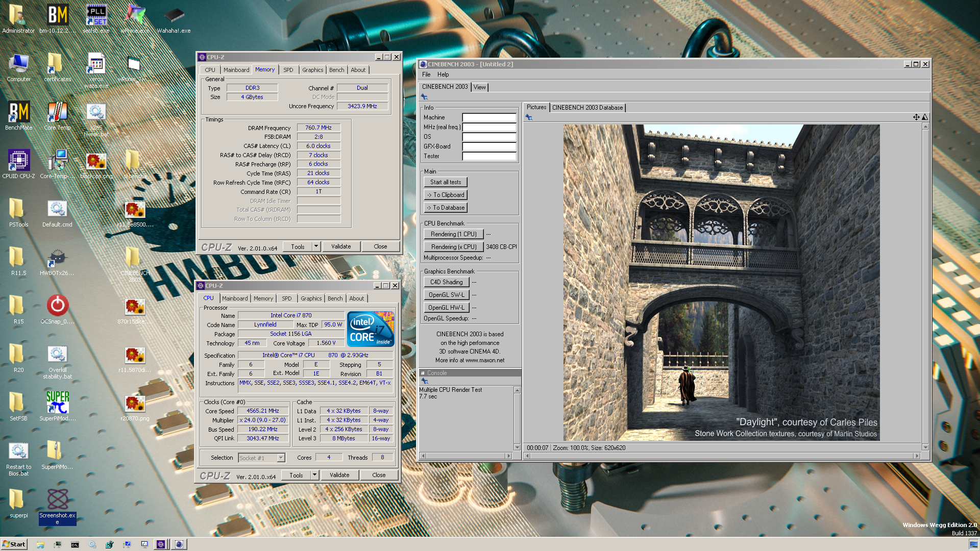Open the bm-10.12.2 BenchMate installer icon
Image resolution: width=980 pixels, height=551 pixels.
click(x=57, y=18)
